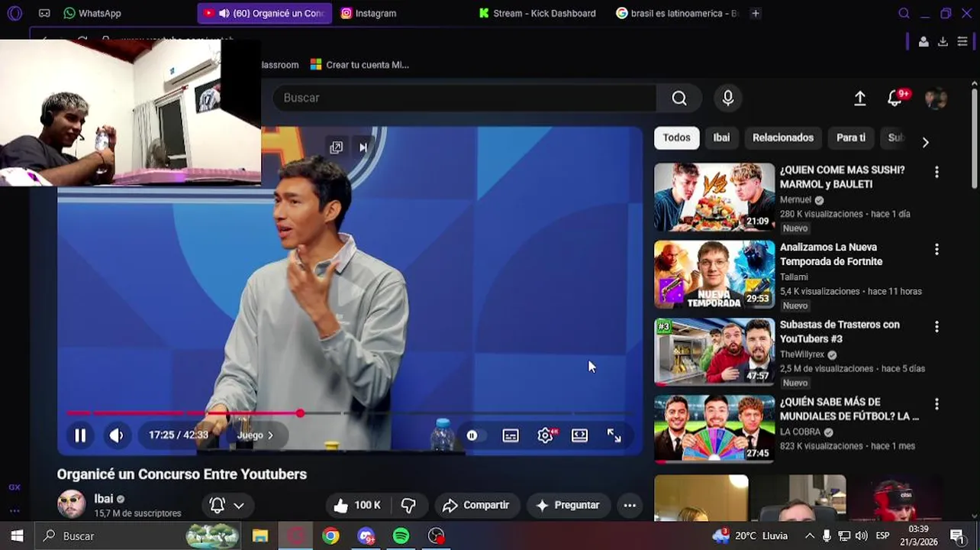
Task: Switch to the WhatsApp browser tab
Action: (93, 13)
